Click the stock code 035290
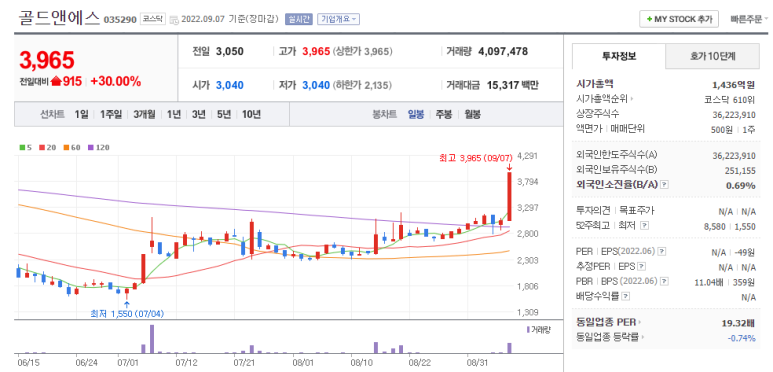 (120, 20)
